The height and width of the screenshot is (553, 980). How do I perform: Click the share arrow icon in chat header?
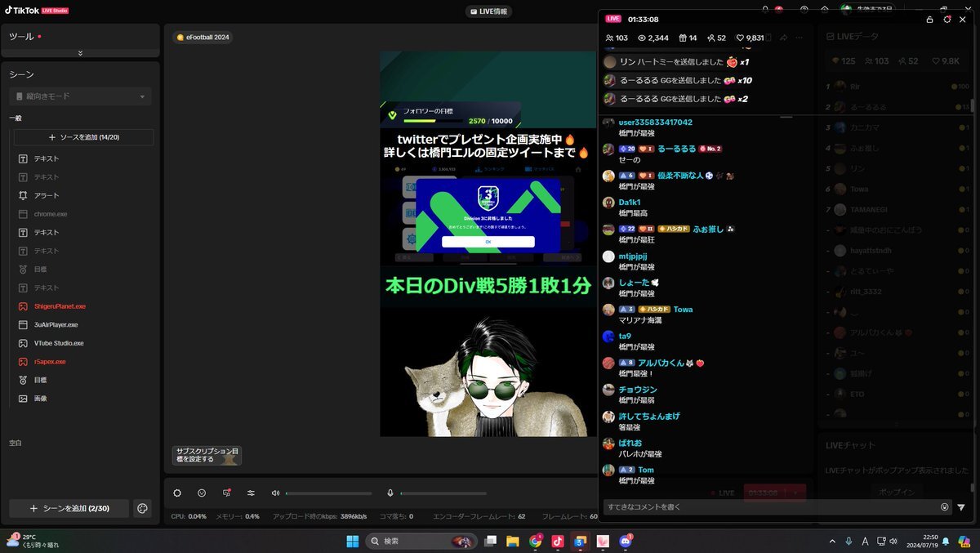[784, 38]
